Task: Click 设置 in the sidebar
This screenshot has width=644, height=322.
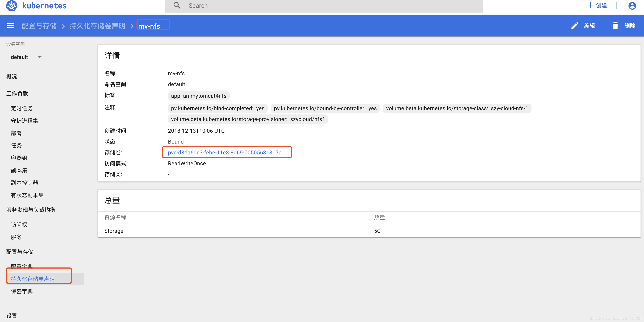Action: tap(11, 316)
